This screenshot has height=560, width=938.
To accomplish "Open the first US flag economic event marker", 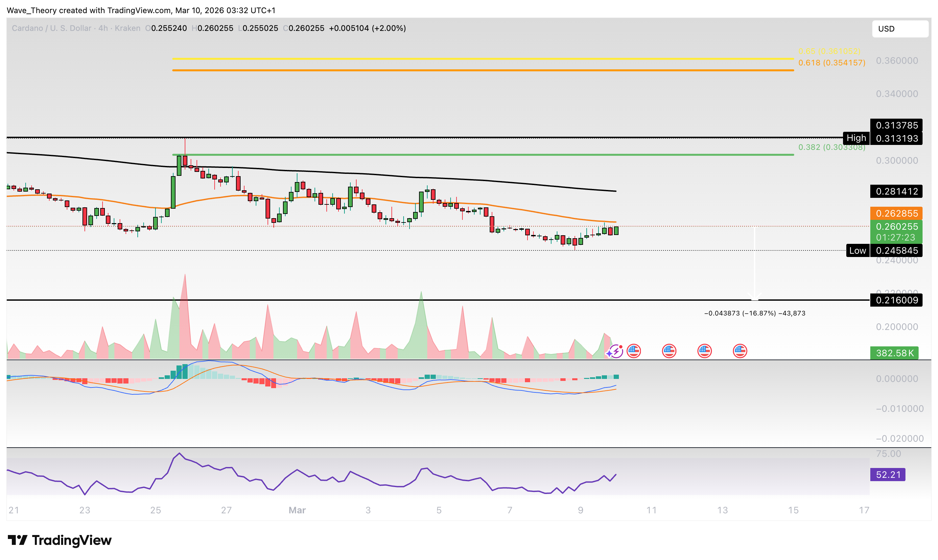I will [634, 351].
